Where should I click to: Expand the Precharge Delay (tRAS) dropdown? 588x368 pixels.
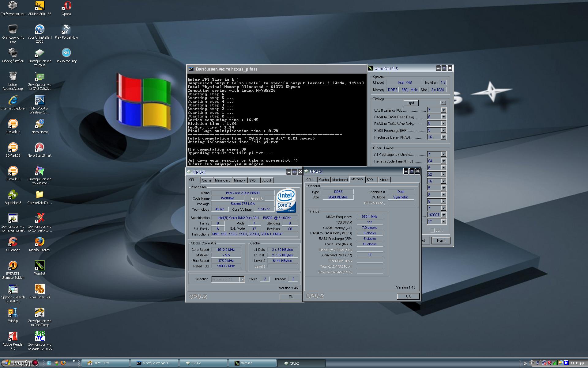coord(443,137)
